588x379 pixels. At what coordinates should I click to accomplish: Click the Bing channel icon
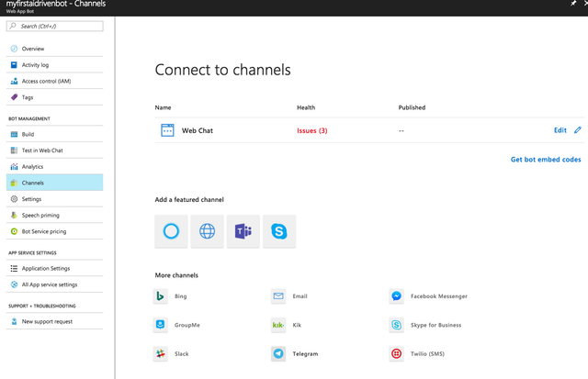(160, 296)
